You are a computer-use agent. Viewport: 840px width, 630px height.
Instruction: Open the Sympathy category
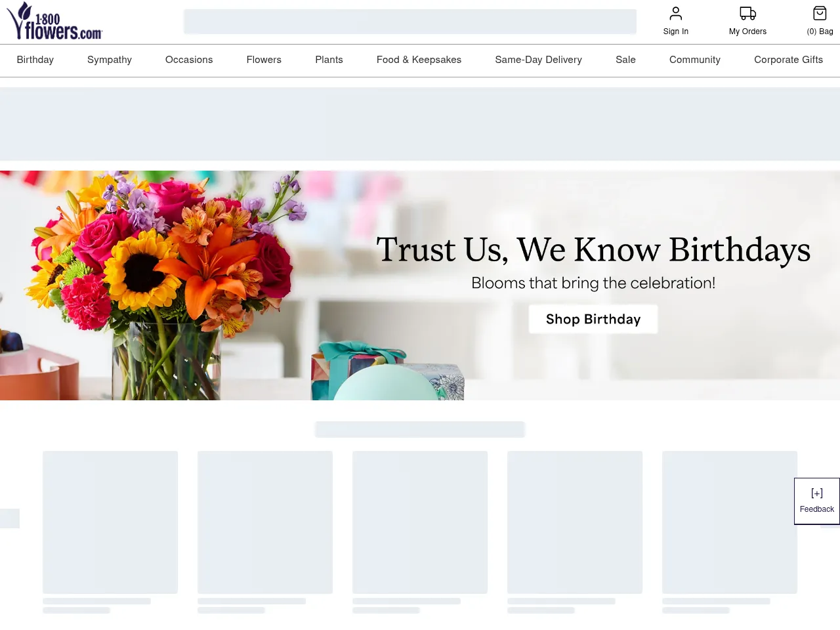point(110,60)
